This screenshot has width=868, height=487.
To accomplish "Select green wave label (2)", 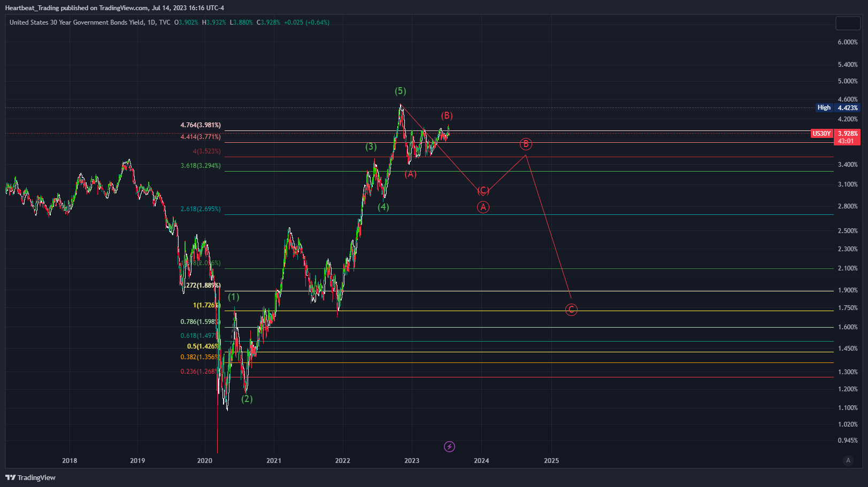I will 247,399.
